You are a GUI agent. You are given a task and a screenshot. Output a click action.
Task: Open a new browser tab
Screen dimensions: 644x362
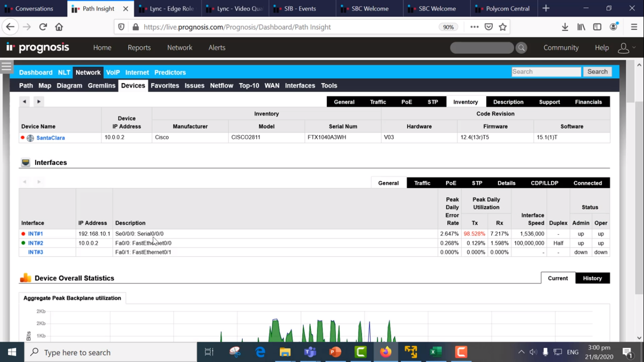click(x=546, y=8)
